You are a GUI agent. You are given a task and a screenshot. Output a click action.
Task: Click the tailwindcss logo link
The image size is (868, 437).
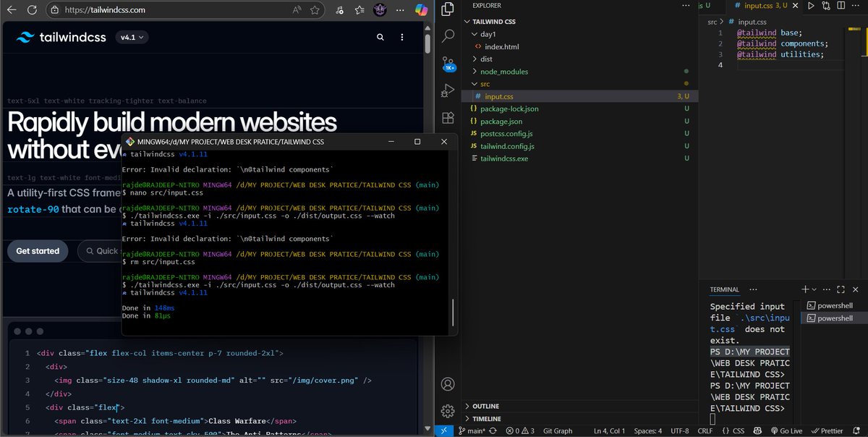61,37
